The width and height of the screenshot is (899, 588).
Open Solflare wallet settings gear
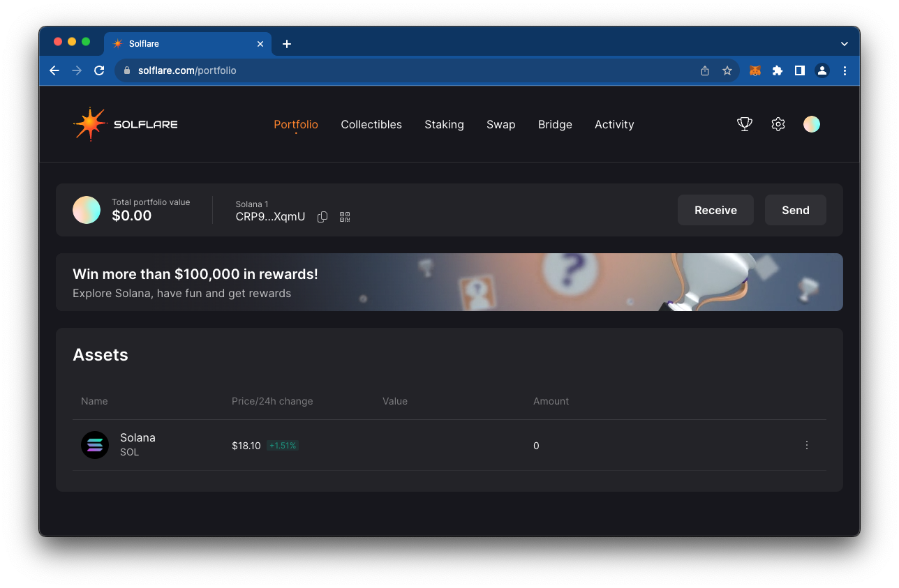(x=778, y=124)
